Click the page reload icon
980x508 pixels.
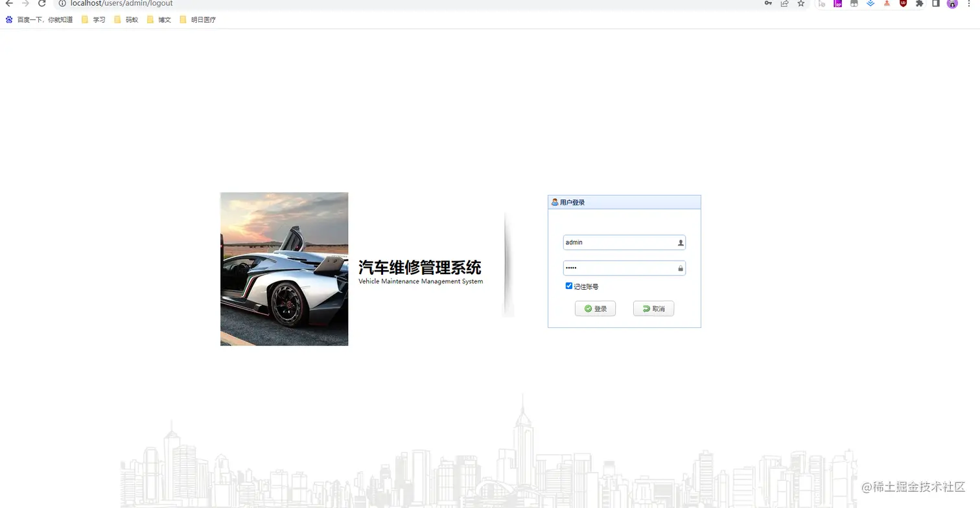41,3
